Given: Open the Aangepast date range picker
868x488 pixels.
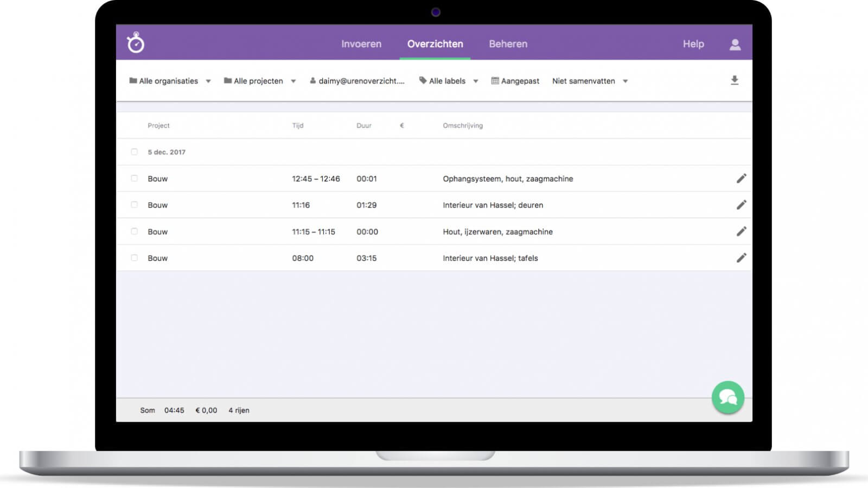Looking at the screenshot, I should pyautogui.click(x=515, y=81).
